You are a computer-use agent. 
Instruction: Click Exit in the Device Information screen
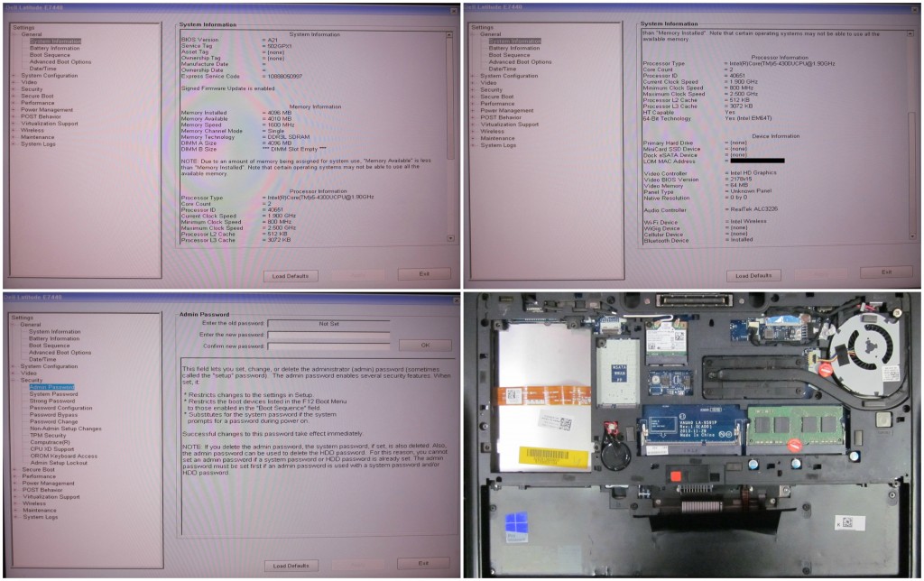pos(887,272)
